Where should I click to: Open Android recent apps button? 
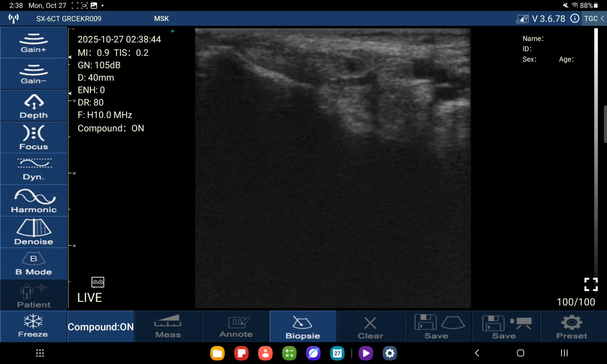(x=564, y=353)
